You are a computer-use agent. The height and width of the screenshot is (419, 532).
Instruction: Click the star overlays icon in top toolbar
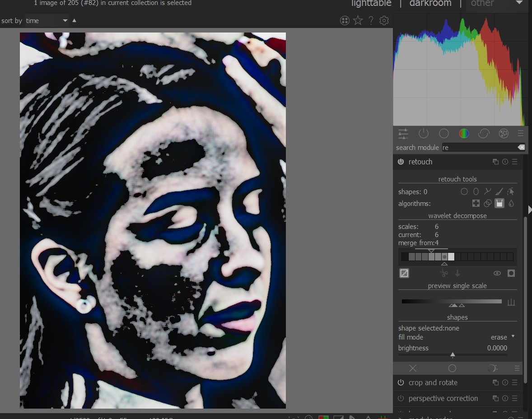(x=358, y=21)
